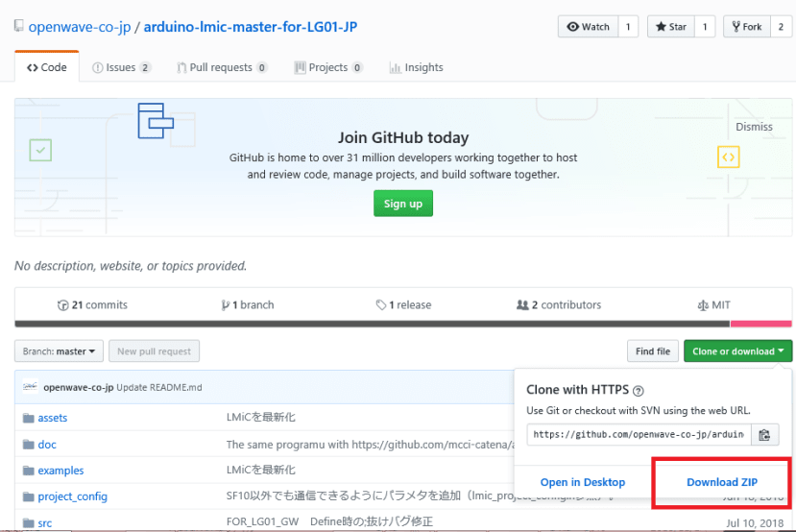Open the src row FOR_LG01_GW commit message
796x532 pixels.
tap(329, 521)
